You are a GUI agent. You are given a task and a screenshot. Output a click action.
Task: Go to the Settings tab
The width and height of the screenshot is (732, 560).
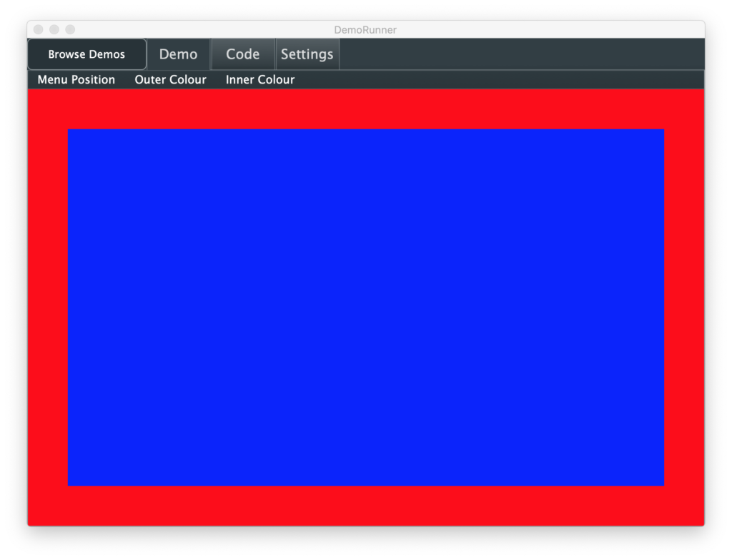(x=307, y=54)
